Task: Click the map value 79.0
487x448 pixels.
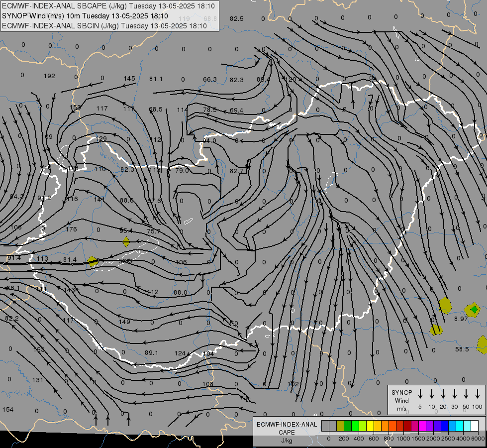Action: tap(182, 170)
